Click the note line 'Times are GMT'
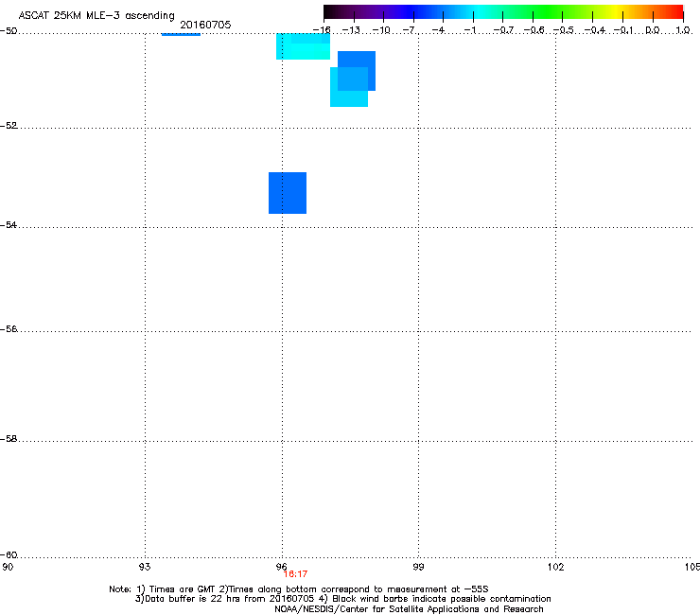 (x=183, y=589)
